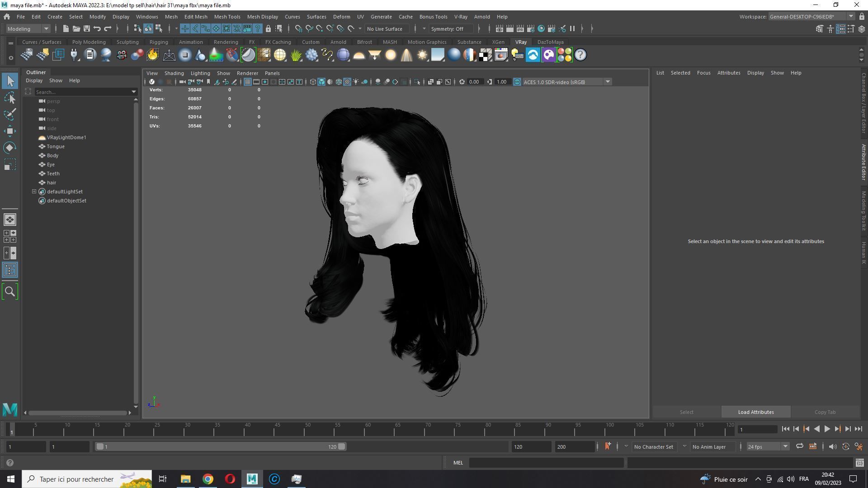Click the Open scene folder icon
This screenshot has width=868, height=488.
point(76,28)
